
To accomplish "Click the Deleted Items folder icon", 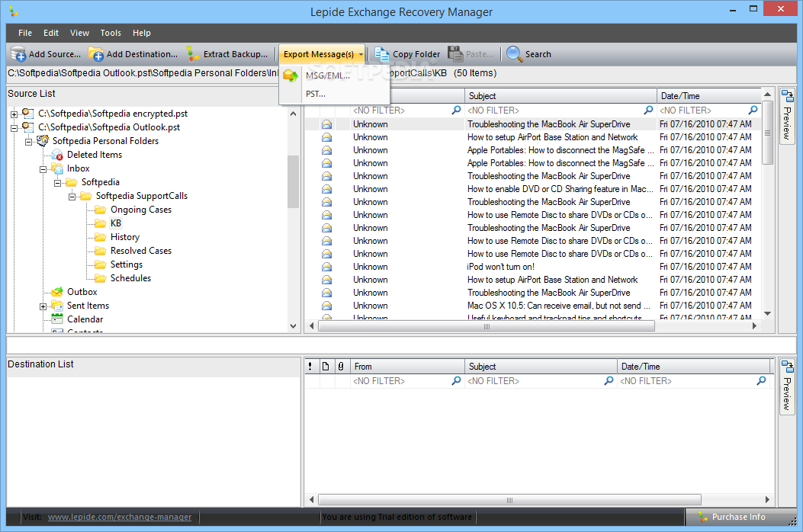I will point(57,155).
